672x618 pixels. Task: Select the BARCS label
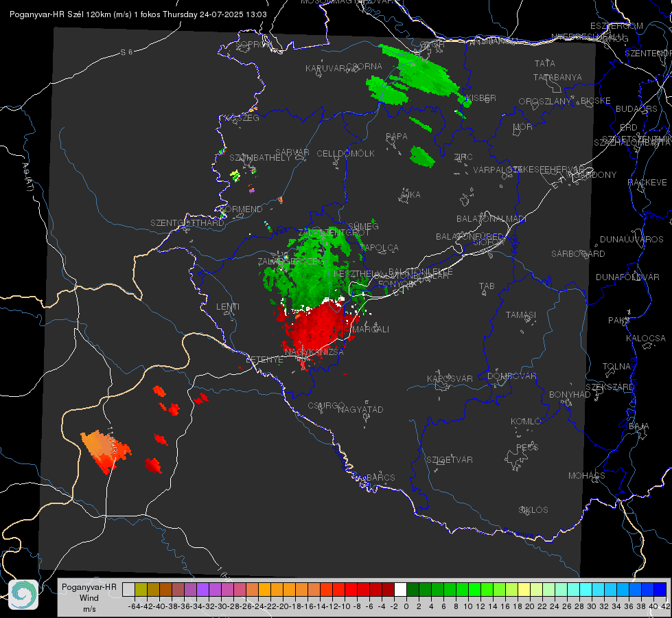[380, 477]
